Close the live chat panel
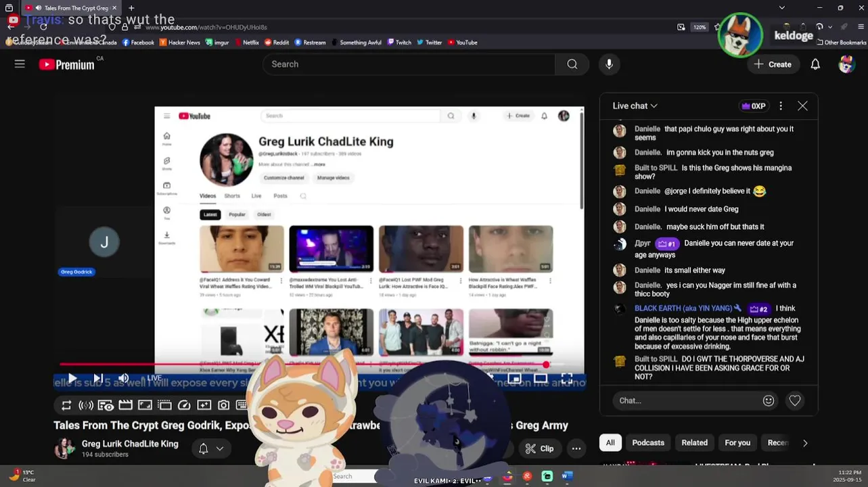Screen dimensions: 868x487 click(x=802, y=106)
